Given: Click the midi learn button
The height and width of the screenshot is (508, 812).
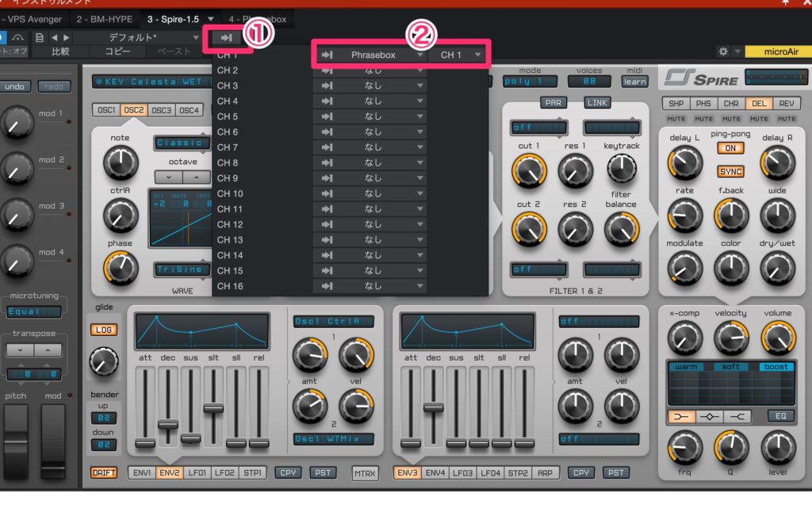Looking at the screenshot, I should coord(634,82).
